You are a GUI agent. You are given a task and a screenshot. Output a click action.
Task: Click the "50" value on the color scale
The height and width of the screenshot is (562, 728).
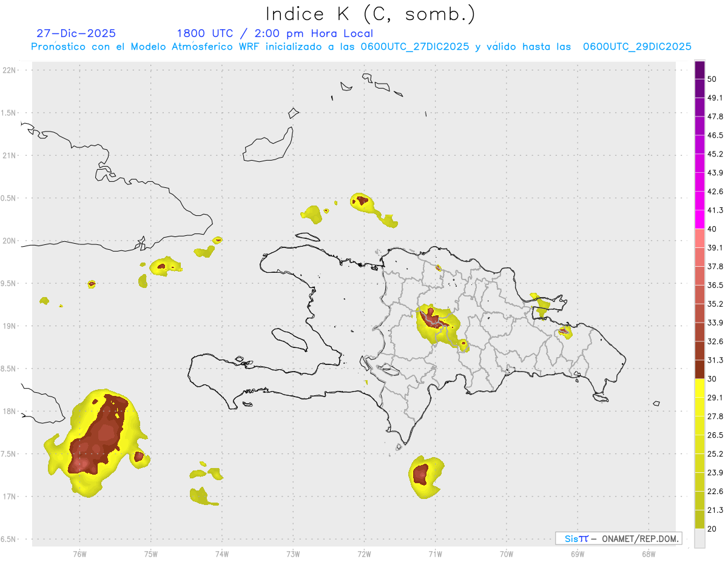[712, 79]
